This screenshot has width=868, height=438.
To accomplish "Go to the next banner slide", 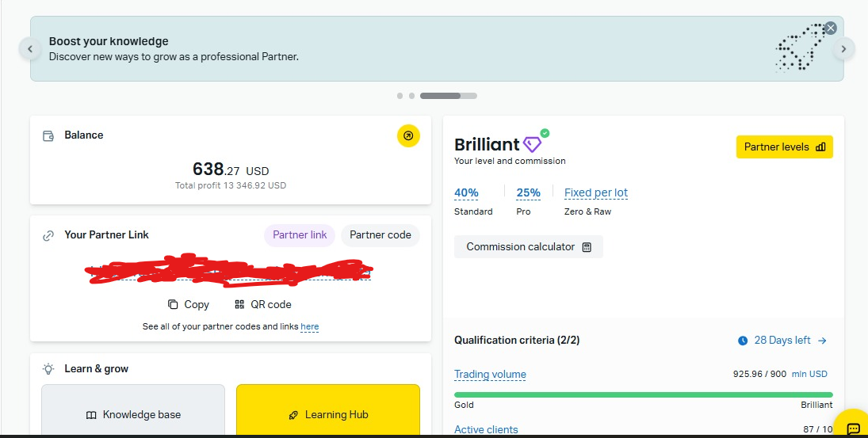I will 843,49.
